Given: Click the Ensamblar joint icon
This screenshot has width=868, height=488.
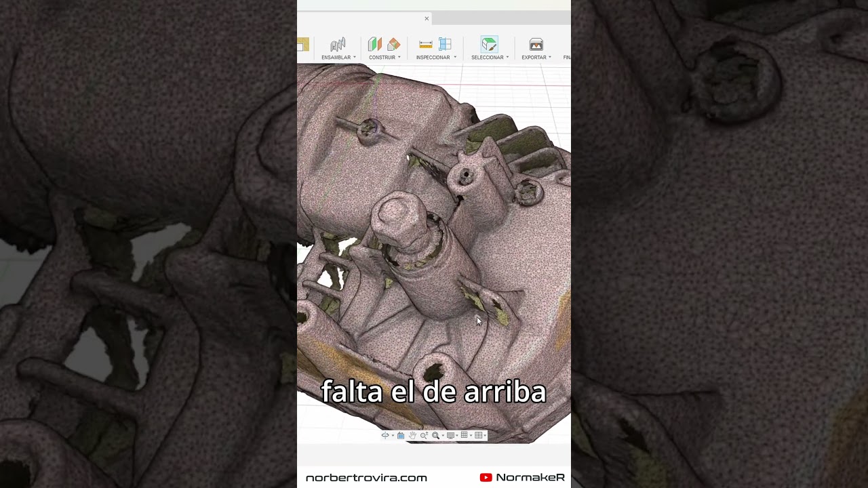Looking at the screenshot, I should [338, 45].
